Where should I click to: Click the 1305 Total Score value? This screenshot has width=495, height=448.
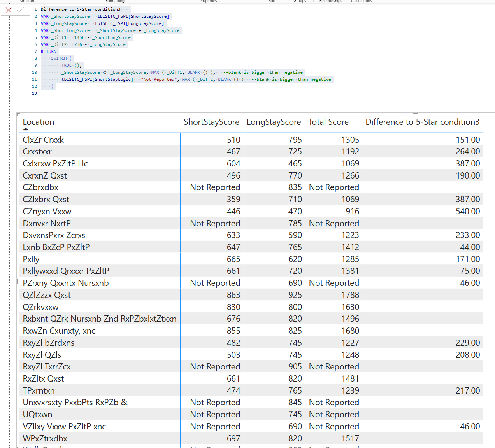(x=350, y=140)
